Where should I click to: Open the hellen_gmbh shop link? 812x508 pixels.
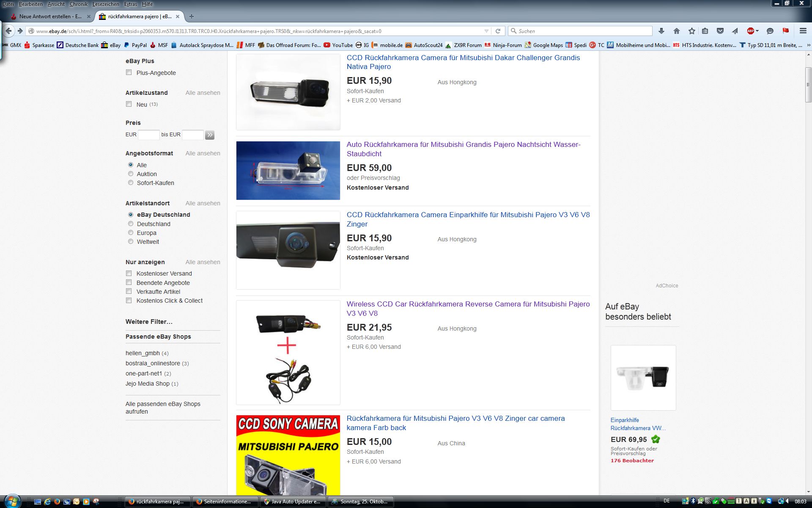pos(143,353)
